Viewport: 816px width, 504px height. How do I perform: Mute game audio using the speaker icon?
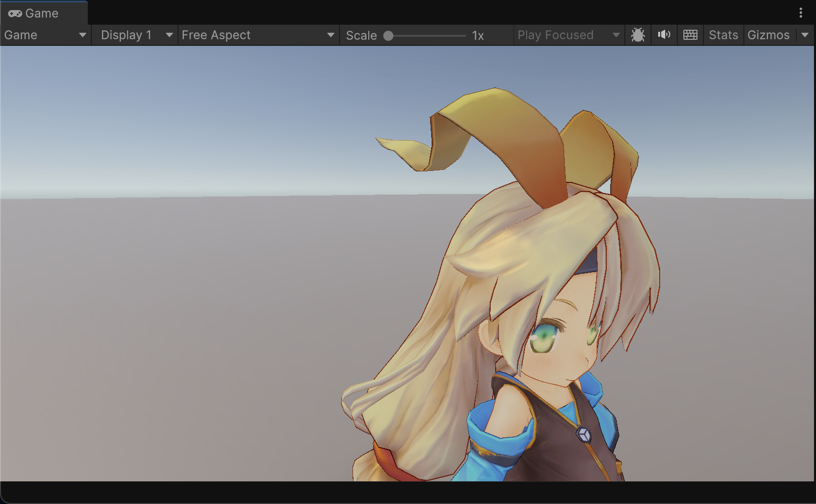pos(664,35)
